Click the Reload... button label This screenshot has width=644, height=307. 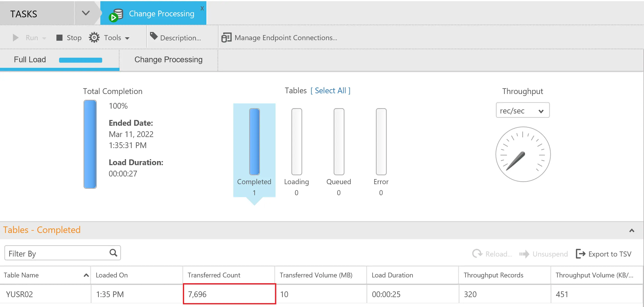(499, 254)
